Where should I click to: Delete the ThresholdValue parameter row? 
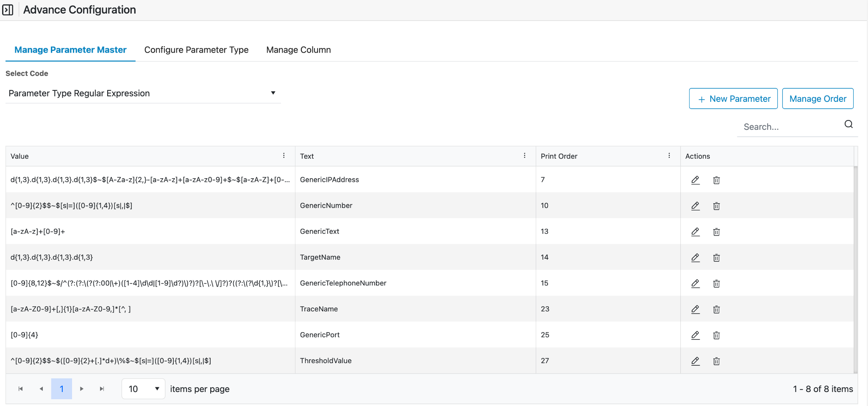point(716,361)
